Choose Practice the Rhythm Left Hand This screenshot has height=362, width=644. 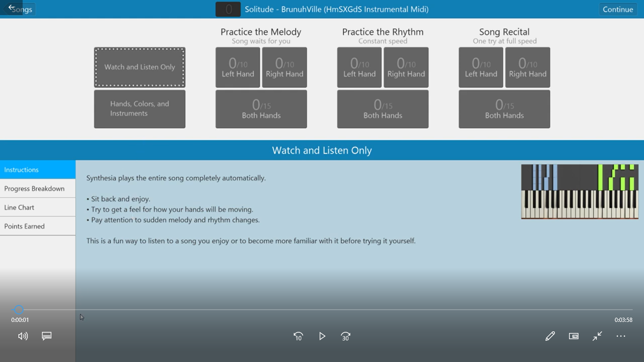coord(359,67)
